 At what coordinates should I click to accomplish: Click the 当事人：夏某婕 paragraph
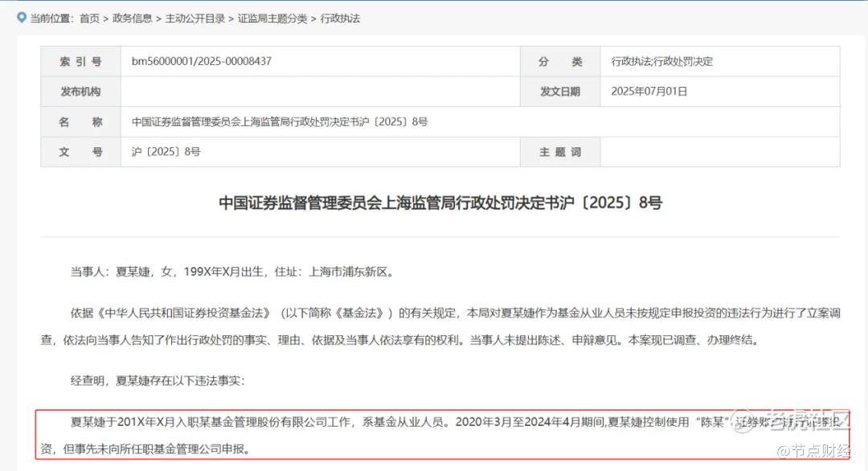click(232, 272)
